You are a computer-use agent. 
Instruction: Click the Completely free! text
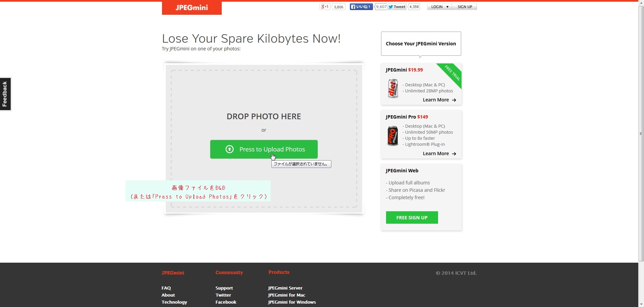(x=405, y=198)
